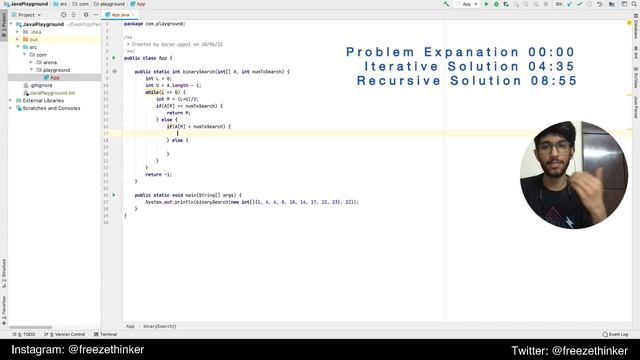Open the Version Control tool window tab
Screen dimensions: 640x360
click(64, 334)
